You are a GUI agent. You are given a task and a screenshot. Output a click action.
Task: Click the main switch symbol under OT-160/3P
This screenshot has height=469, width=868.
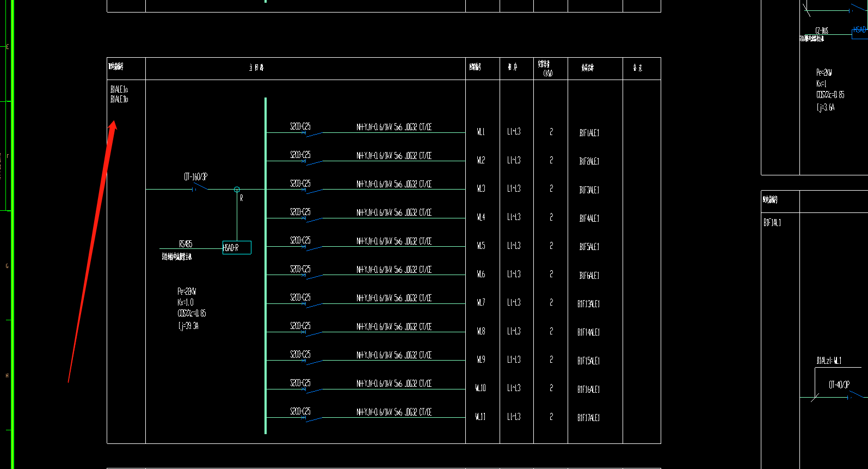(200, 187)
